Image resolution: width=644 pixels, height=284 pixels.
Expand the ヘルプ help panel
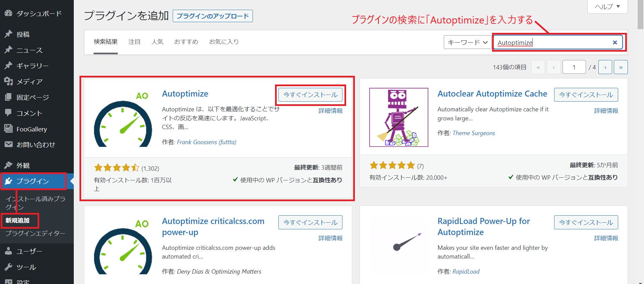607,6
